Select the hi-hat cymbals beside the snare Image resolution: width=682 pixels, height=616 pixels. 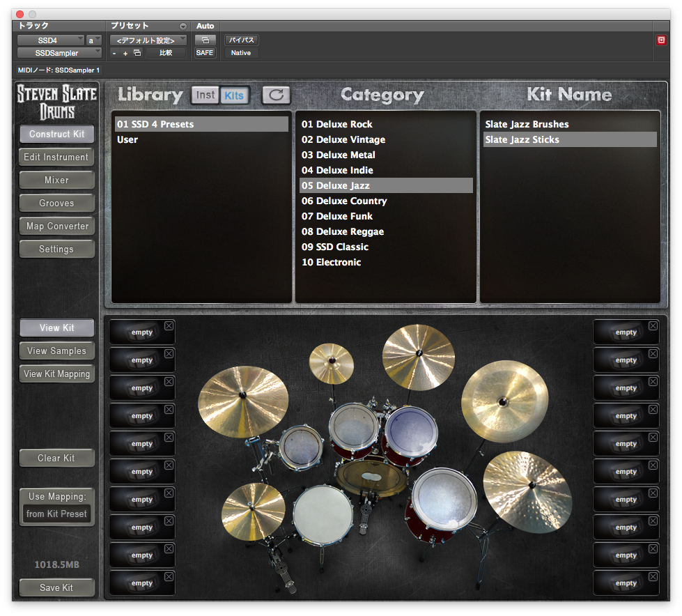click(x=254, y=511)
